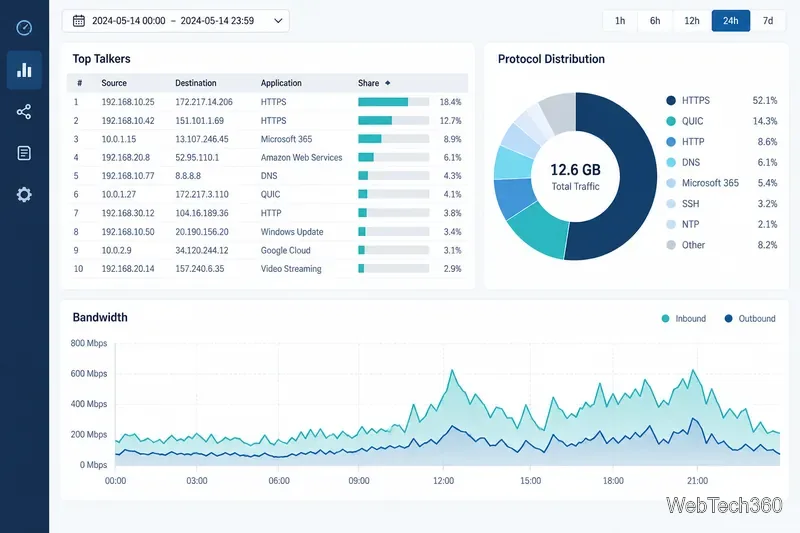Click the 8.9% share bar
The image size is (800, 533).
[393, 139]
